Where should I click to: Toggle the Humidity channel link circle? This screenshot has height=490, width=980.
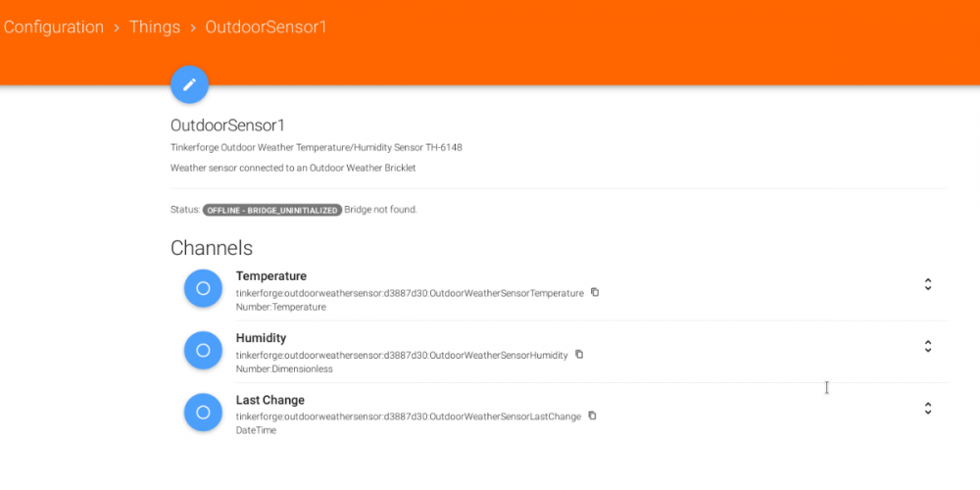tap(203, 350)
